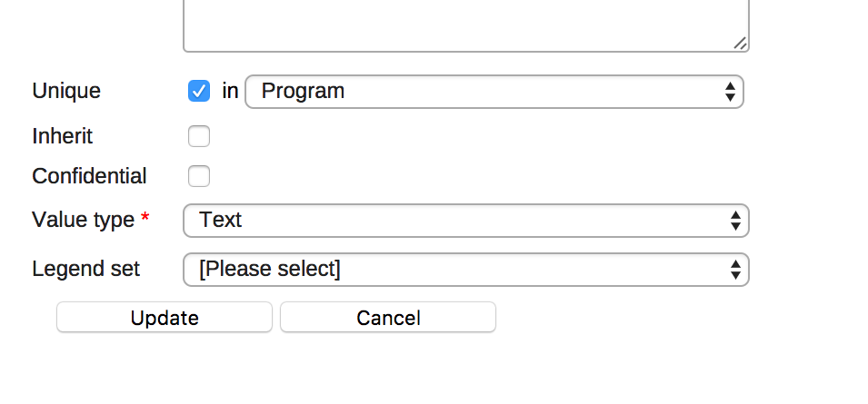Open the Program scope dropdown
868x404 pixels.
click(494, 91)
